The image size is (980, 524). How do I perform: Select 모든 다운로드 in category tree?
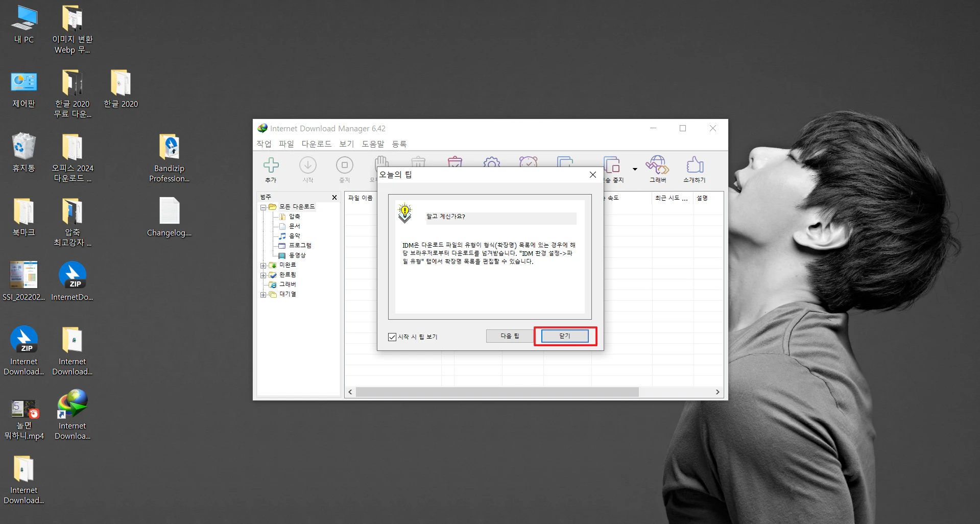(297, 207)
